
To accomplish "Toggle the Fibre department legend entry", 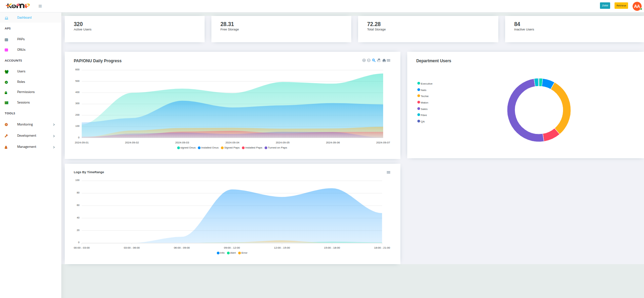I will 422,115.
